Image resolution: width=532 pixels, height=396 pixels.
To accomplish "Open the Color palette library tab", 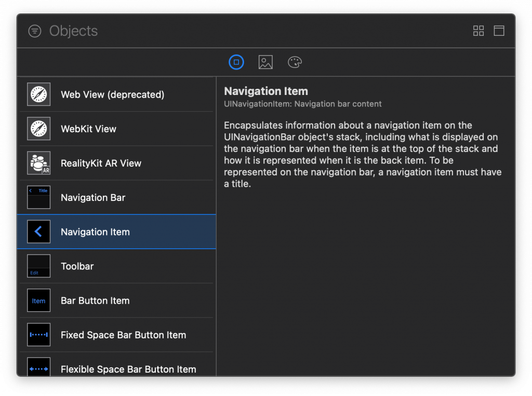I will point(295,63).
